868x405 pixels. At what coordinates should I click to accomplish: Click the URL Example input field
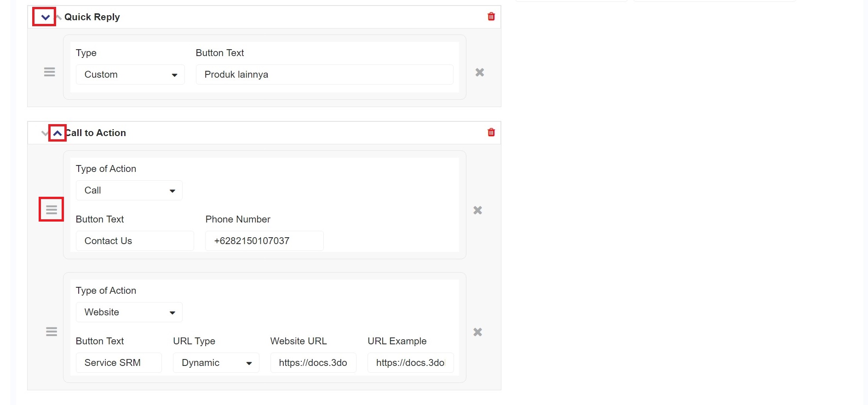[x=410, y=363]
